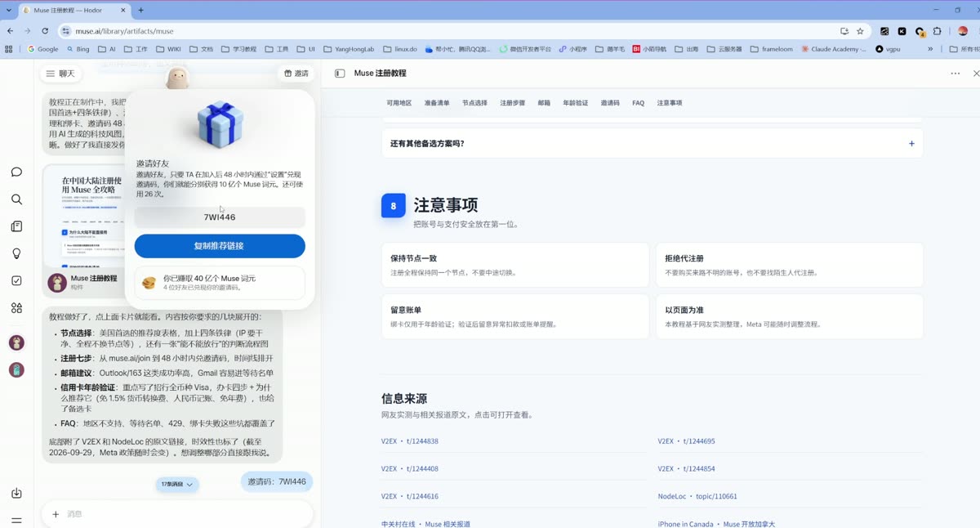The width and height of the screenshot is (980, 528).
Task: Jump to the 邮箱 section tab
Action: tap(544, 103)
